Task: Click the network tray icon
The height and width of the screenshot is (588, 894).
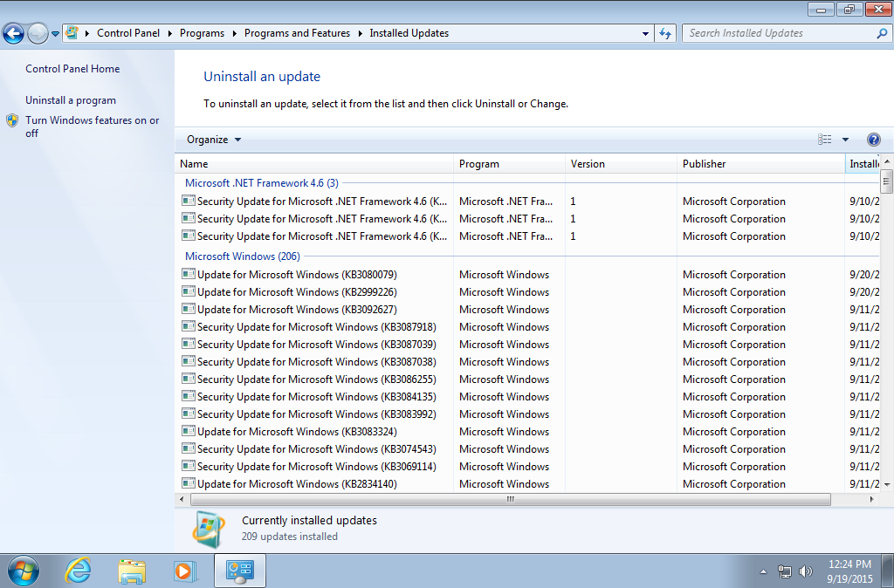Action: [x=785, y=571]
